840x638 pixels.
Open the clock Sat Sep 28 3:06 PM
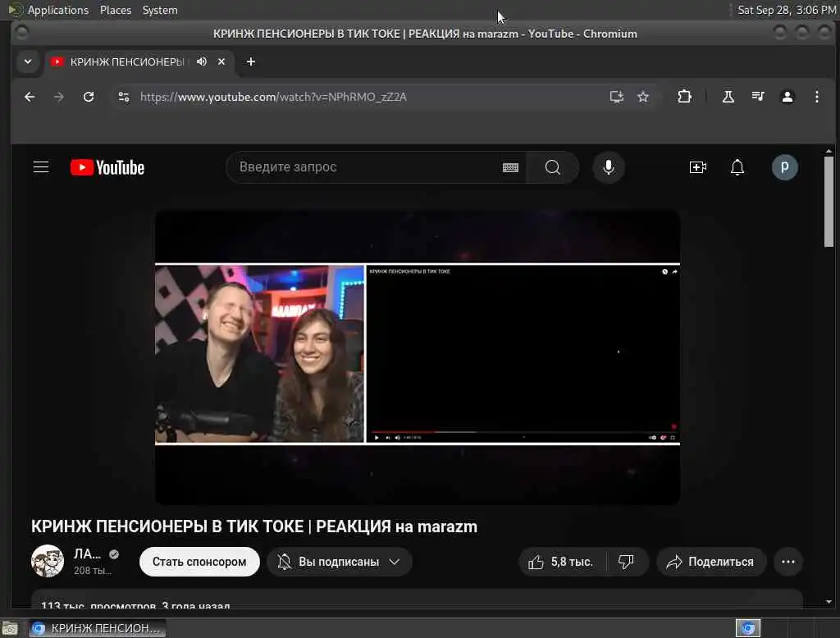point(786,10)
